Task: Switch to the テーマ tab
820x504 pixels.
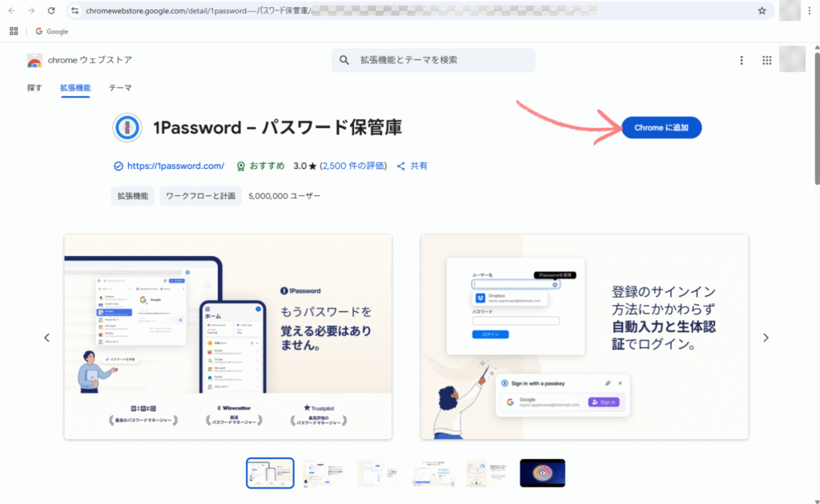Action: pos(120,88)
